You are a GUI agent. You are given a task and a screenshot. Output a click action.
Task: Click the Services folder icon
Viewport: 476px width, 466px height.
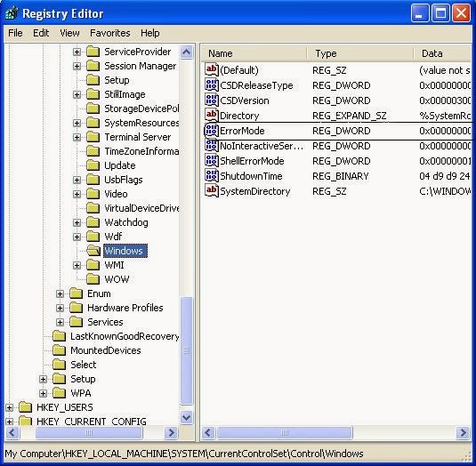tap(76, 322)
